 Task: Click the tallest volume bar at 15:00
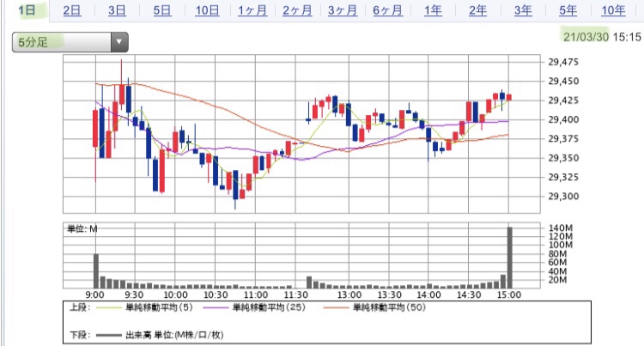tap(510, 258)
